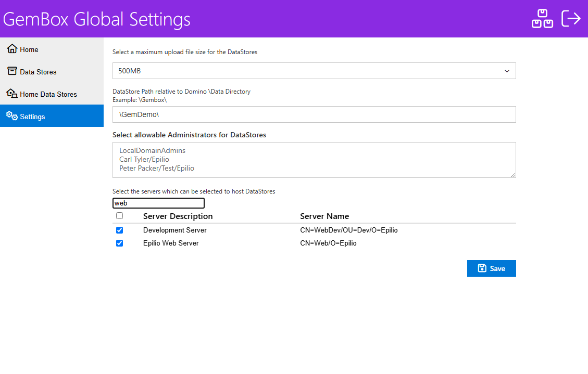Go to Home Data Stores page

pyautogui.click(x=48, y=94)
